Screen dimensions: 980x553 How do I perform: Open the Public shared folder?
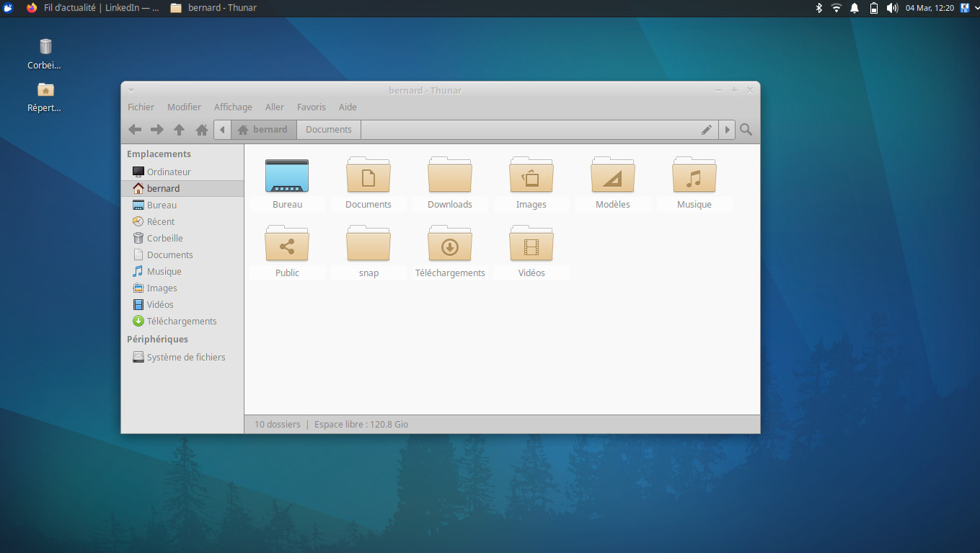pos(286,245)
